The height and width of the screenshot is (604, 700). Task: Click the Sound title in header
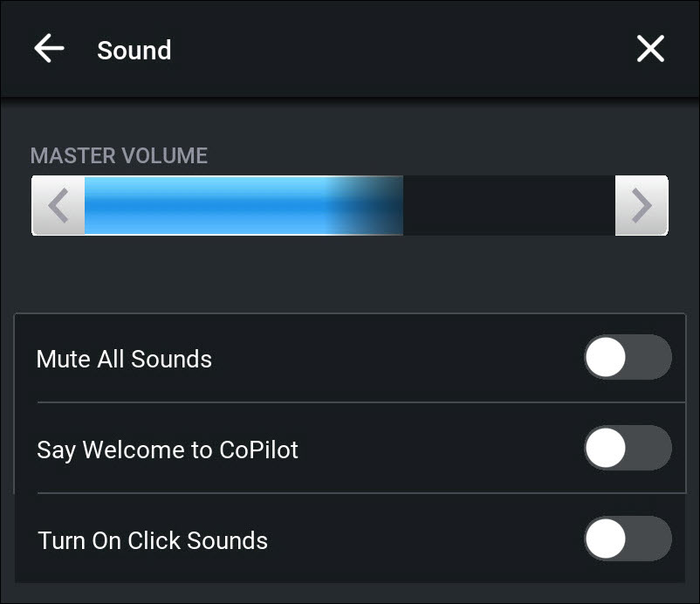pyautogui.click(x=134, y=50)
